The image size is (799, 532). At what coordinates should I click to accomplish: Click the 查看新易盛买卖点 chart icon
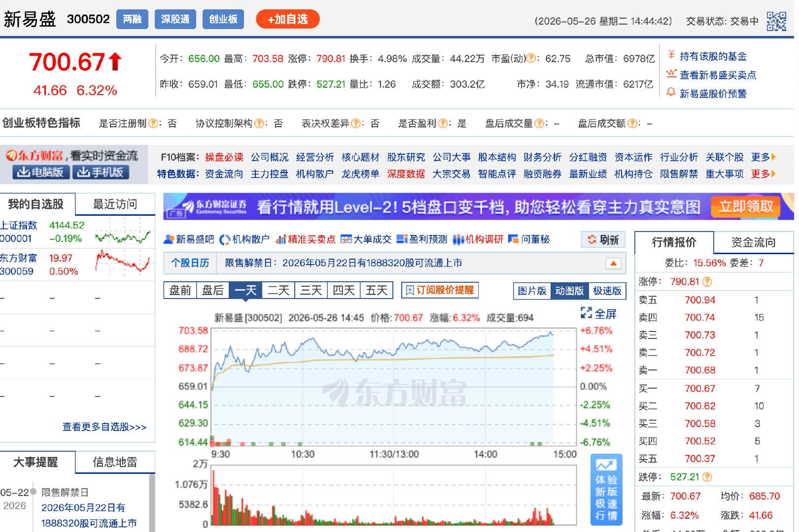point(671,74)
